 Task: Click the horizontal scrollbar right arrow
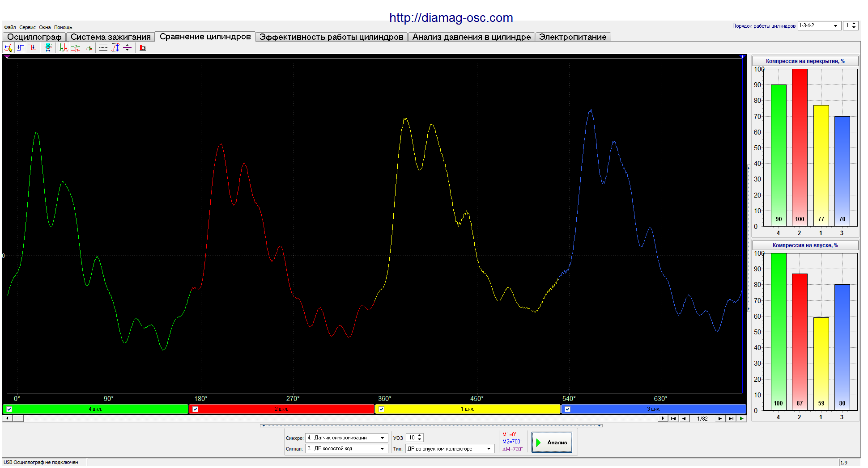[663, 418]
